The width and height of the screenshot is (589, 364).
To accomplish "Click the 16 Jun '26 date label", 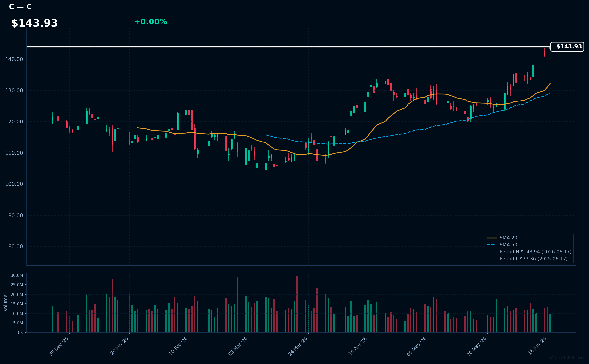I will (537, 346).
